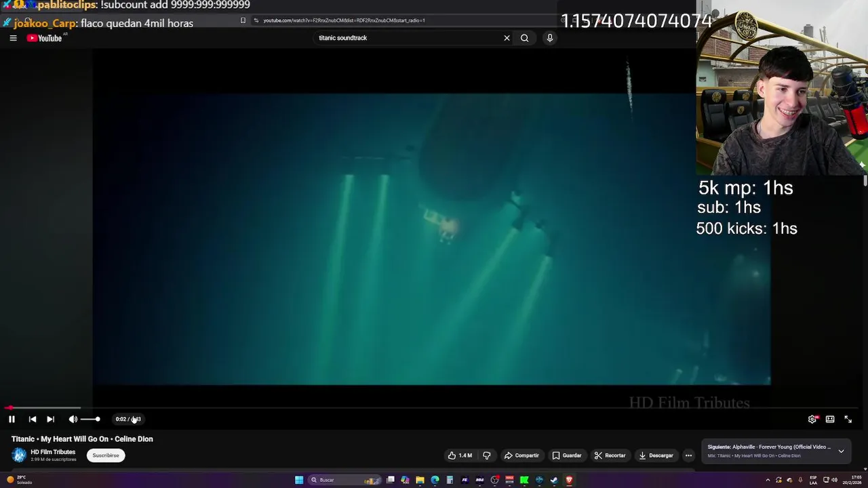Click the Compartir button
Image resolution: width=868 pixels, height=488 pixels.
click(521, 455)
